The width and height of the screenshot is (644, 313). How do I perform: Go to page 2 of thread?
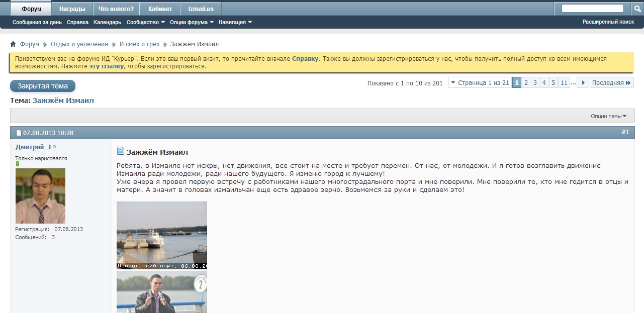(x=526, y=83)
